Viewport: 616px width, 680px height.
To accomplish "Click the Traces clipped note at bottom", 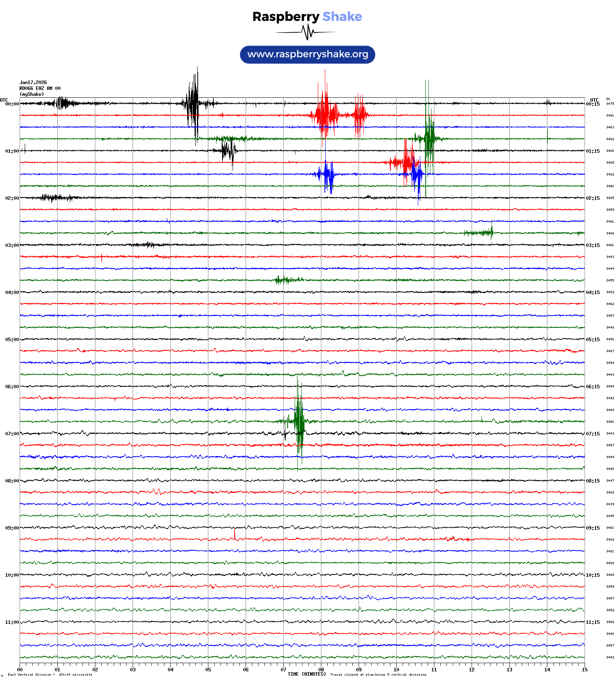I will pos(378,675).
